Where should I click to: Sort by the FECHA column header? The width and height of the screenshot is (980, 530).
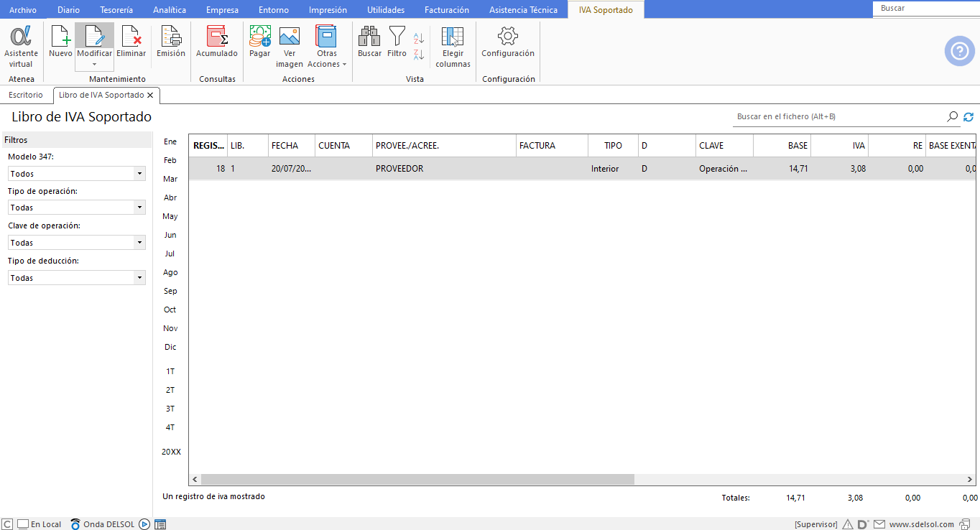tap(292, 145)
